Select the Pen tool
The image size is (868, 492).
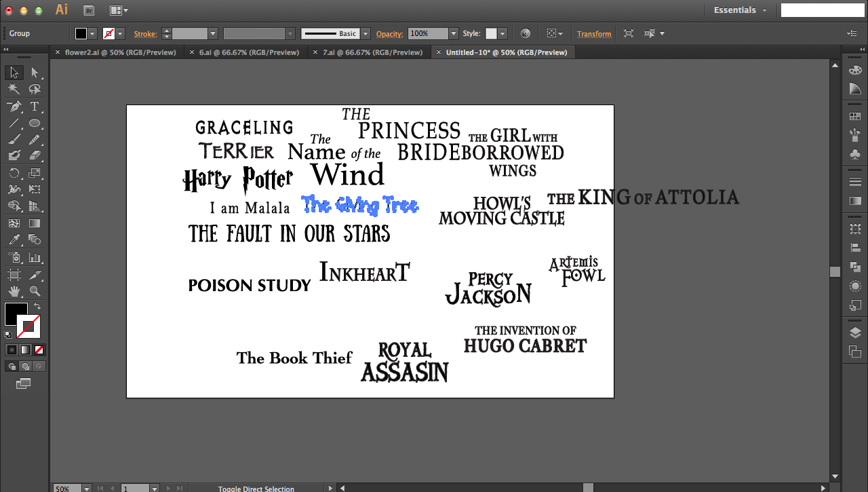[x=14, y=107]
